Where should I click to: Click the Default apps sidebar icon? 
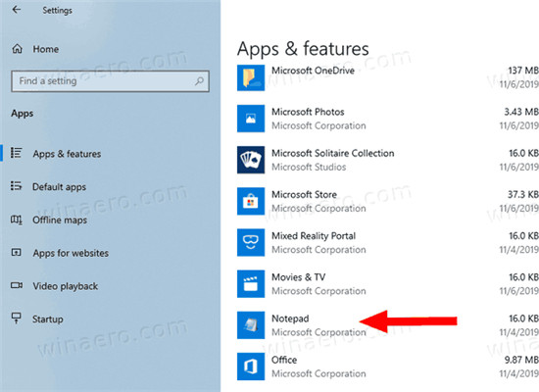pos(16,185)
